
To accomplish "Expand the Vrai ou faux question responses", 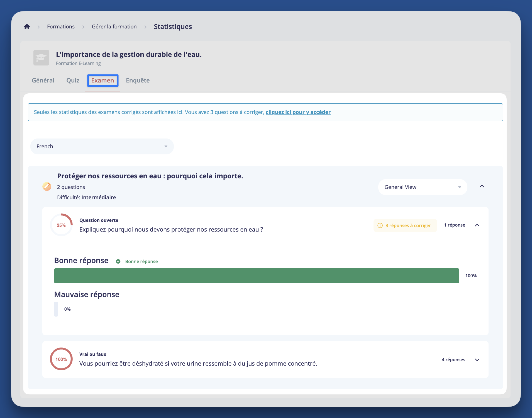I will click(477, 359).
